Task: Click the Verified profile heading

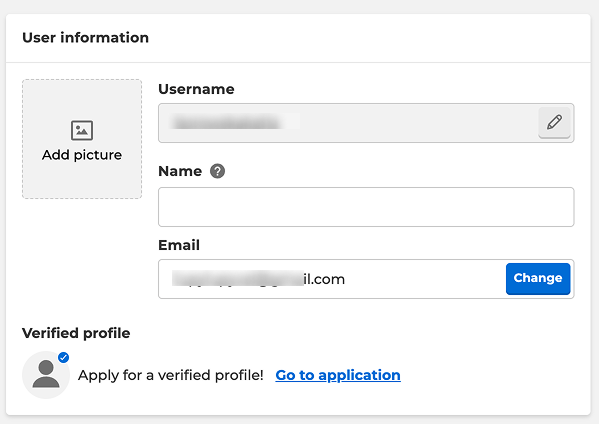Action: click(x=76, y=333)
